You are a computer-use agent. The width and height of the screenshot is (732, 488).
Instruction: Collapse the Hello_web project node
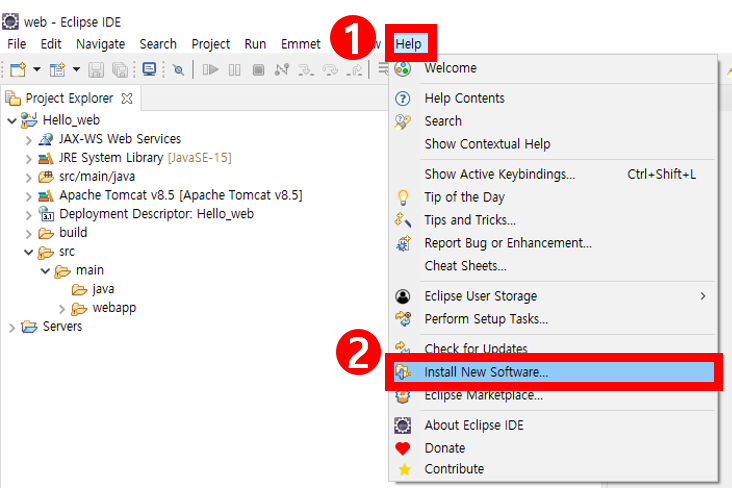pyautogui.click(x=12, y=120)
